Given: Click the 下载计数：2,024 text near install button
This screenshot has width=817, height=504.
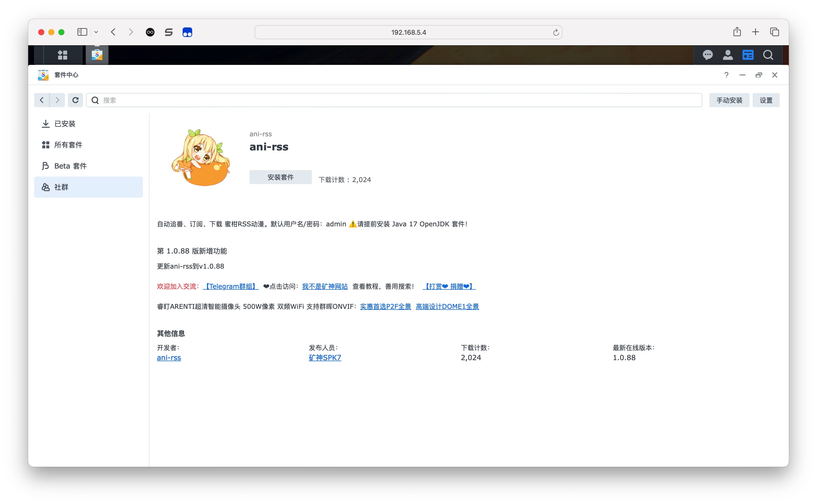Looking at the screenshot, I should click(345, 180).
